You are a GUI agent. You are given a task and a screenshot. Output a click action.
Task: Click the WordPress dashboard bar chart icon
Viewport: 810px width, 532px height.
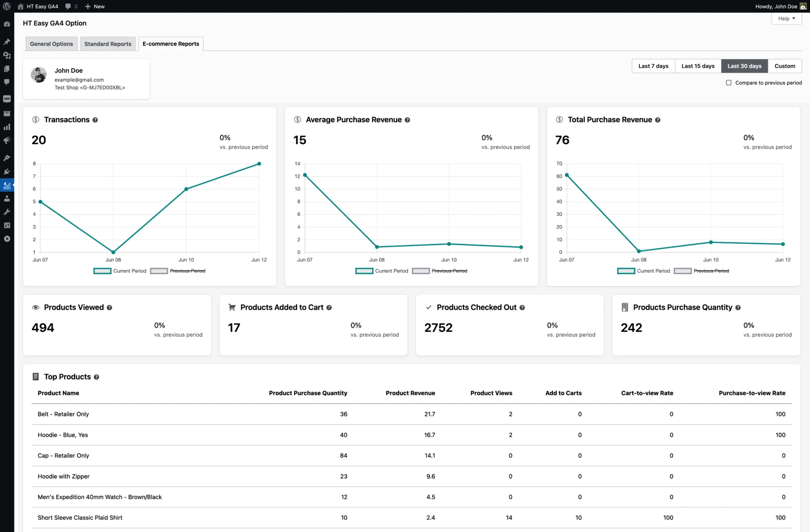tap(7, 127)
